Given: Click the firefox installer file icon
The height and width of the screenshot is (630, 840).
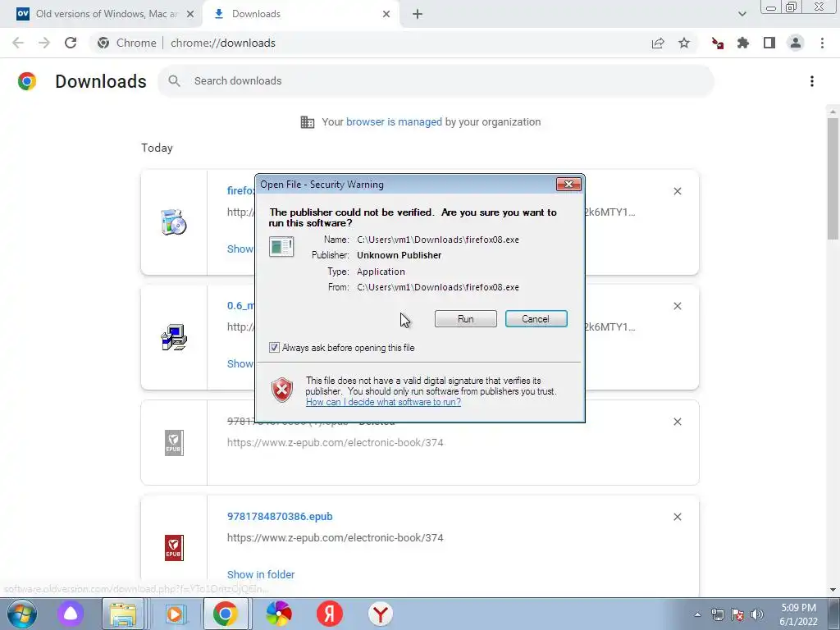Looking at the screenshot, I should (x=174, y=221).
